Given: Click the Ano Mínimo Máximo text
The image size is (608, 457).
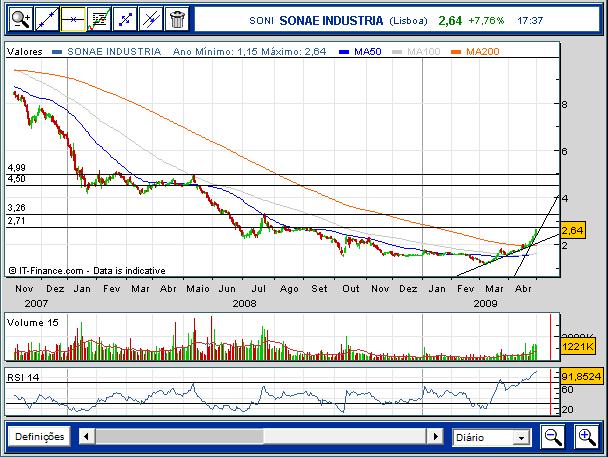Looking at the screenshot, I should pos(249,52).
